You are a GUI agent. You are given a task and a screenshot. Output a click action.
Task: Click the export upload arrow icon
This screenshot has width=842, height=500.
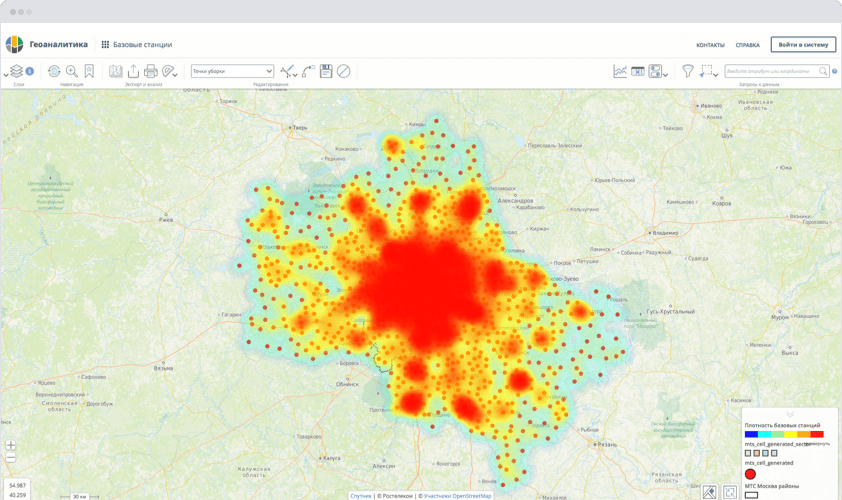133,71
